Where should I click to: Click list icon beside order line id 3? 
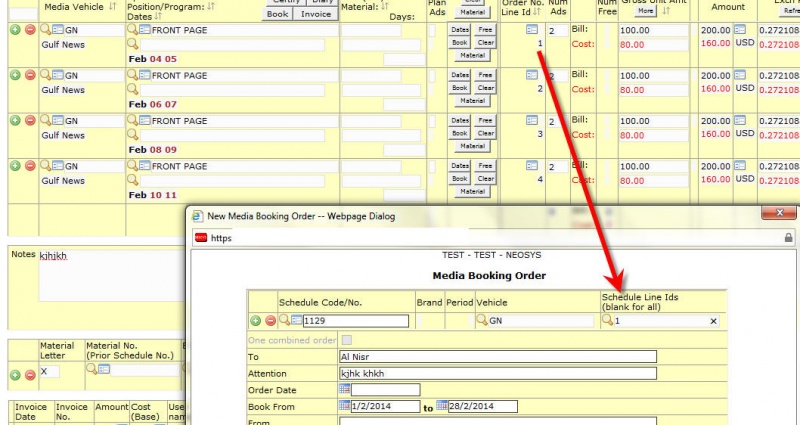[x=532, y=120]
